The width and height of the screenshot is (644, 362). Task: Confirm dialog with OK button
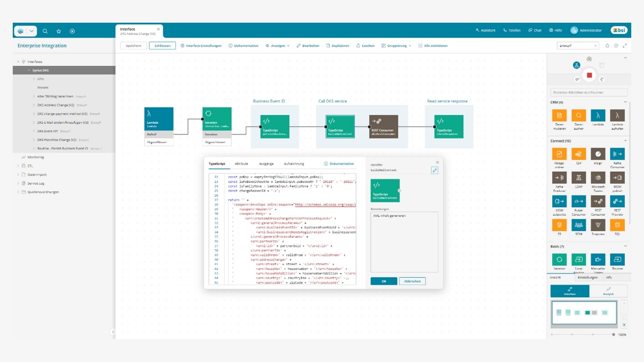click(x=384, y=281)
